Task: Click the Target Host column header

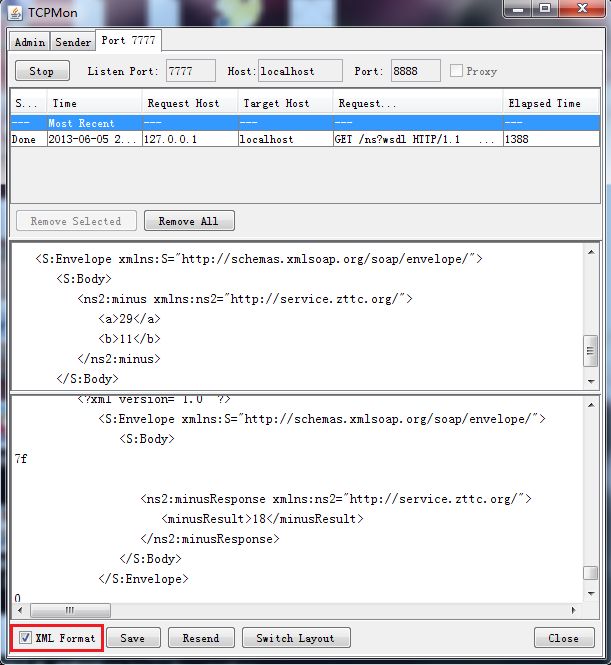Action: click(285, 103)
